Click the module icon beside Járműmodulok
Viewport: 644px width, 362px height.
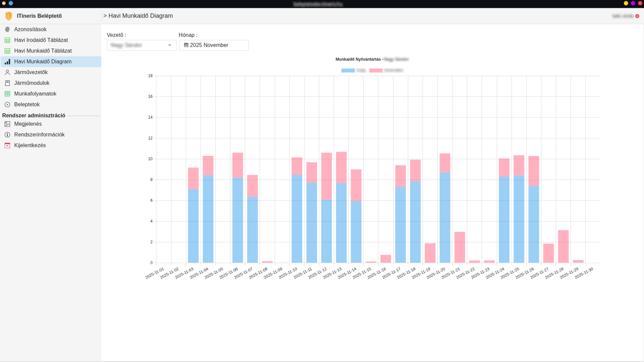(x=7, y=83)
